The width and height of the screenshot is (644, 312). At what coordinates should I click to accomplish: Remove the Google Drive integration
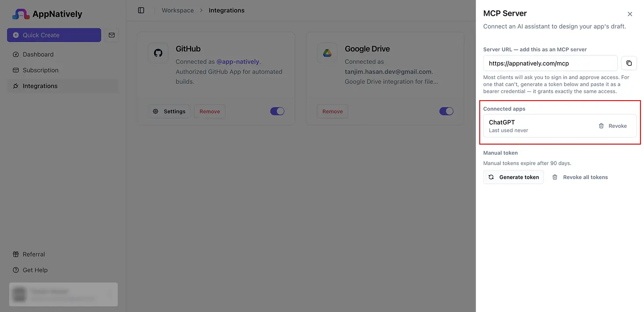pyautogui.click(x=333, y=112)
